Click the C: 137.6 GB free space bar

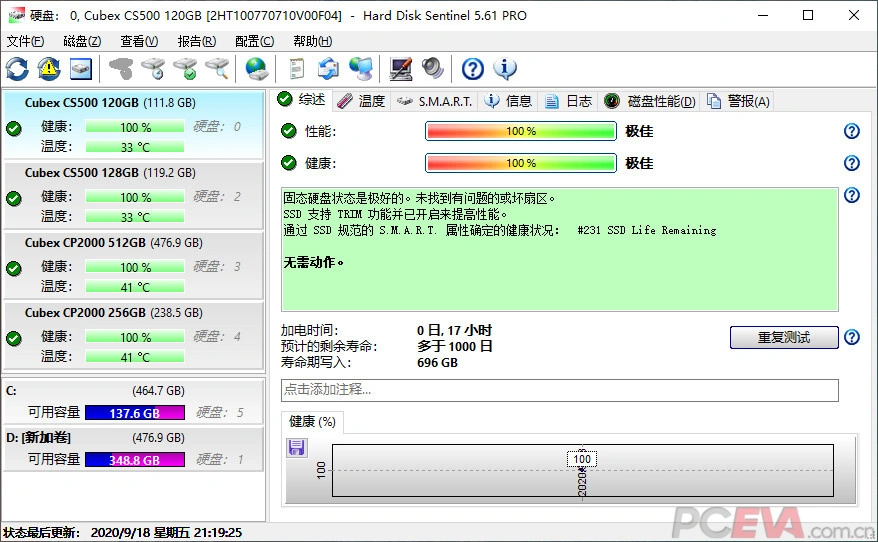point(135,413)
